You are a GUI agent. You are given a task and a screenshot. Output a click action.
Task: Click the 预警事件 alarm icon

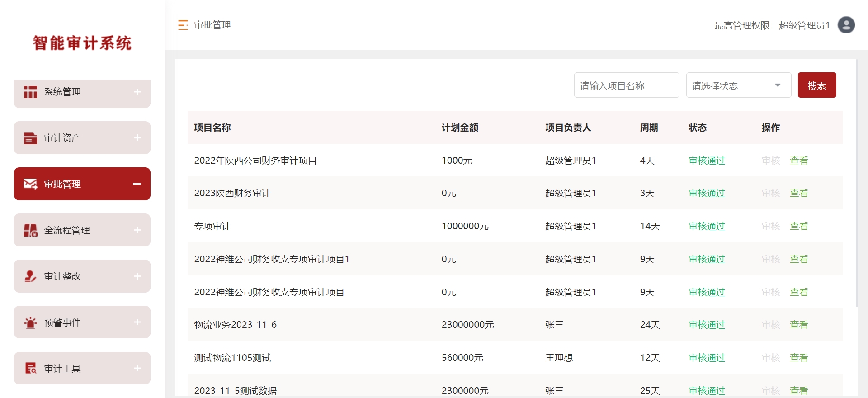pyautogui.click(x=30, y=322)
